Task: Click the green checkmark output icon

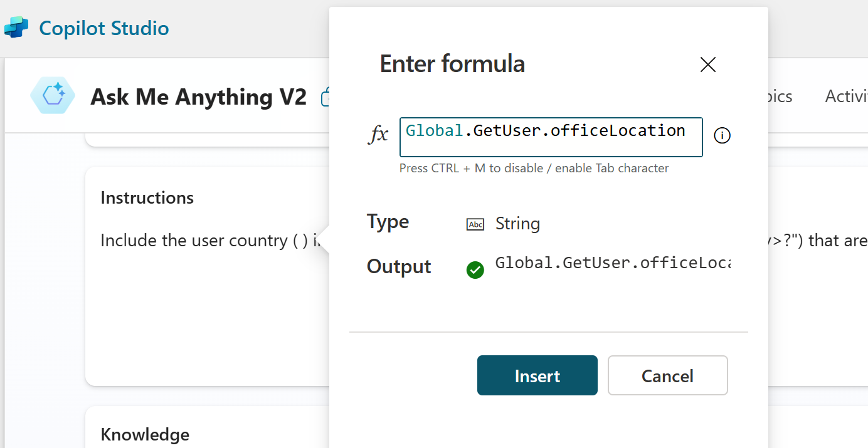Action: pos(475,270)
